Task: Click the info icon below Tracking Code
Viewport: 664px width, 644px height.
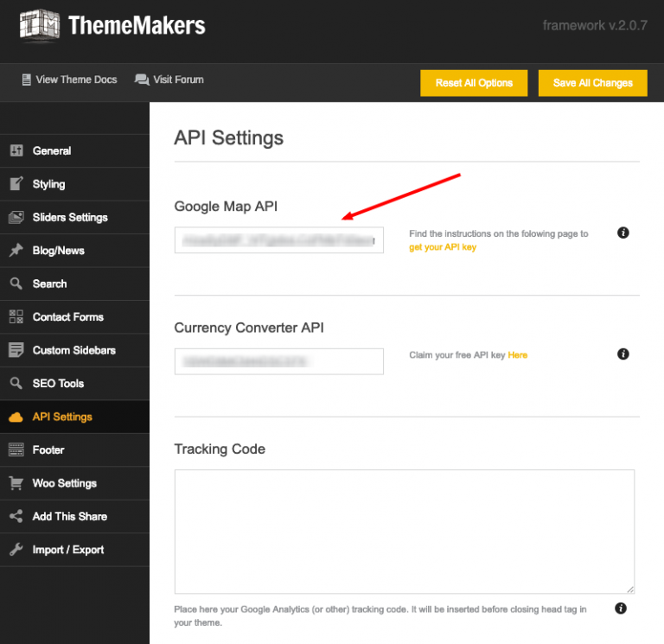Action: click(621, 608)
